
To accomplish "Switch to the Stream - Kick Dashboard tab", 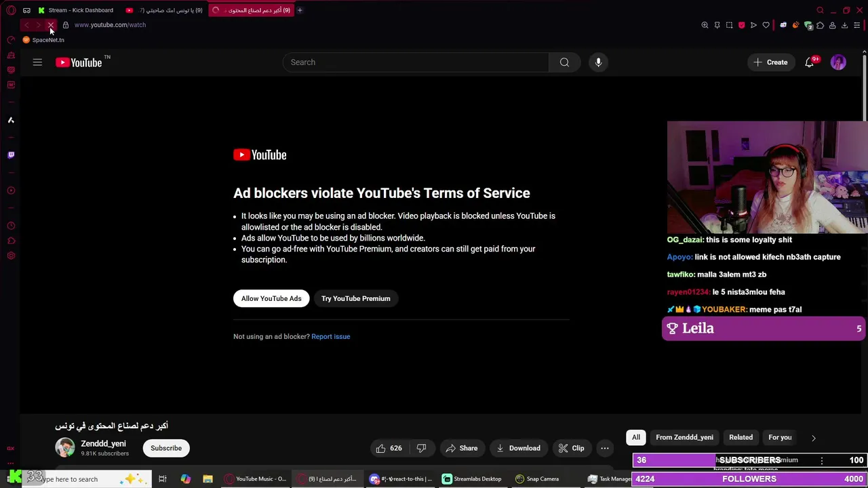I will pos(76,10).
